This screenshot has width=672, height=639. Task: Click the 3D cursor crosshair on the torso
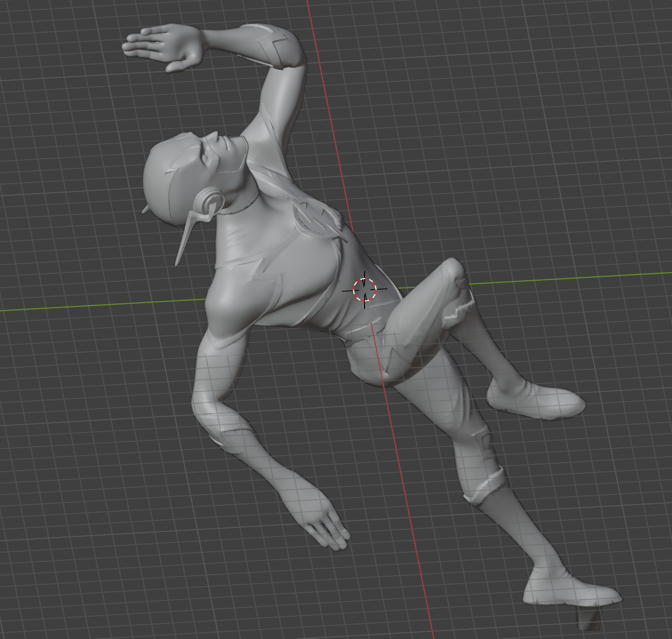(365, 290)
